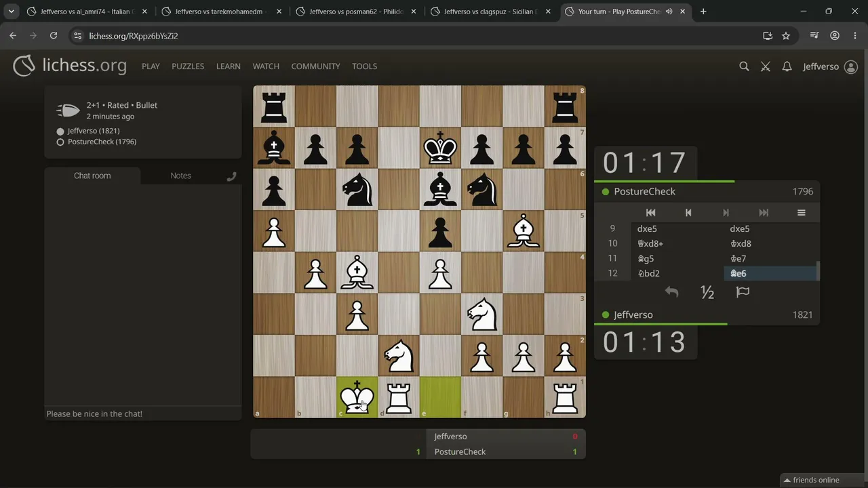
Task: Go to move 12 Nbd2 in move list
Action: pos(678,273)
